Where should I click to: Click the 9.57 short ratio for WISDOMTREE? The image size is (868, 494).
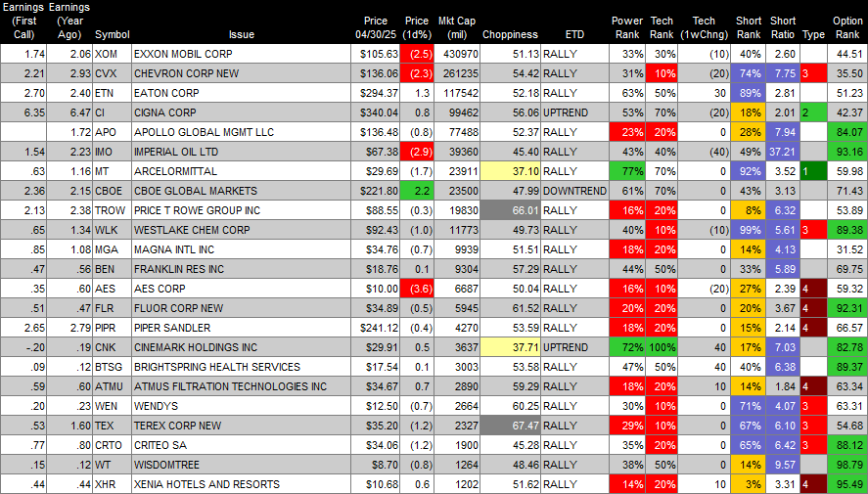[783, 466]
